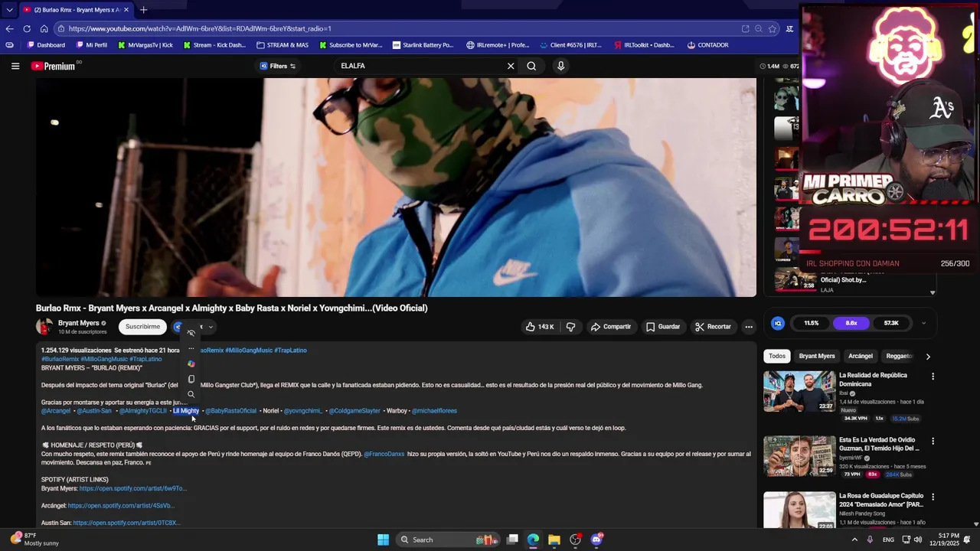
Task: Open the @yovngchimi_ channel mention
Action: (x=303, y=411)
